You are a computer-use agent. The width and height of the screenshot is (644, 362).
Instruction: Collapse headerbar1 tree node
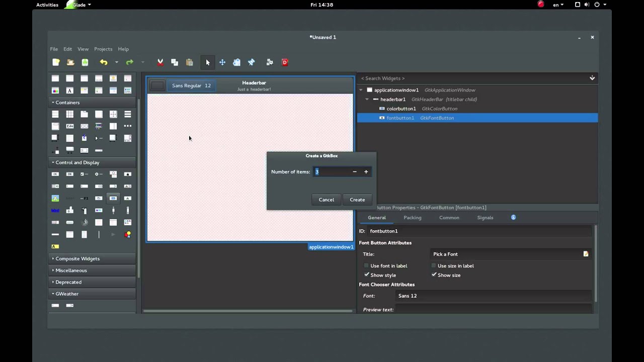(367, 100)
